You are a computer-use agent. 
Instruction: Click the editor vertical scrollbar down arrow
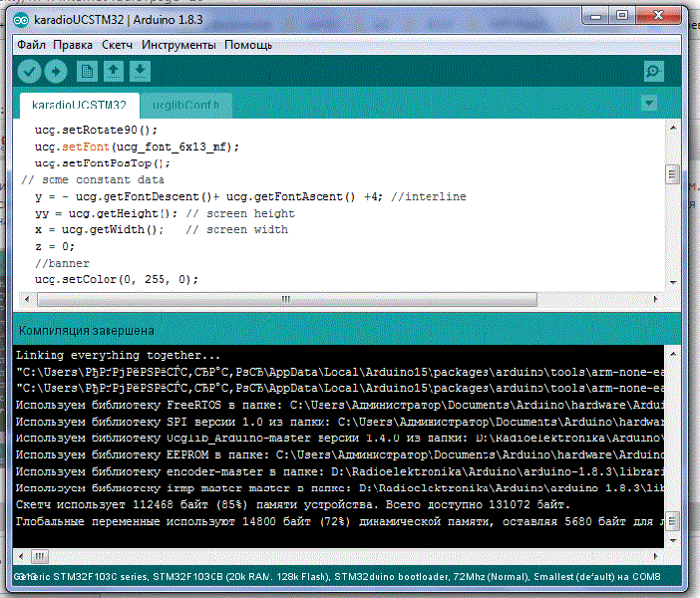coord(673,282)
